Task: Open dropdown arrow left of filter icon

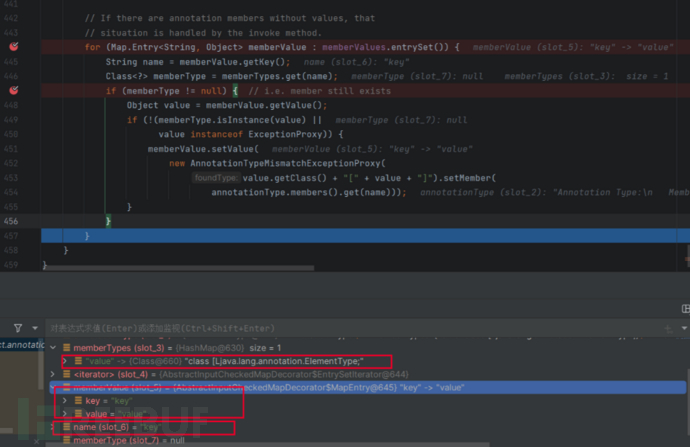Action: tap(37, 327)
